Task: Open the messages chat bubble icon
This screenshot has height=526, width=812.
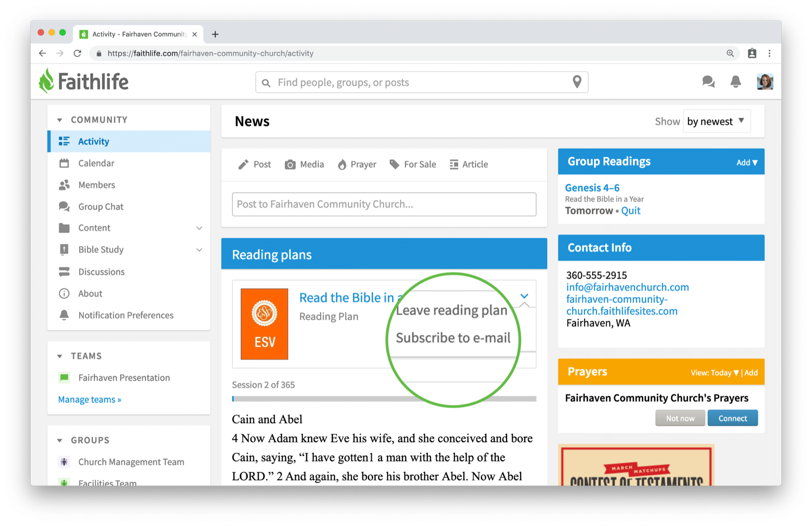Action: [708, 82]
